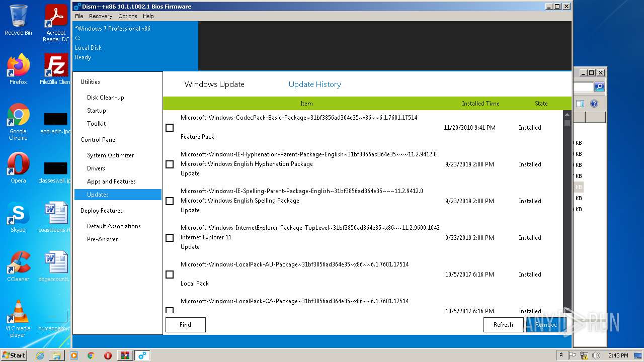Viewport: 644px width, 362px height.
Task: Launch Skype from desktop
Action: click(x=18, y=217)
